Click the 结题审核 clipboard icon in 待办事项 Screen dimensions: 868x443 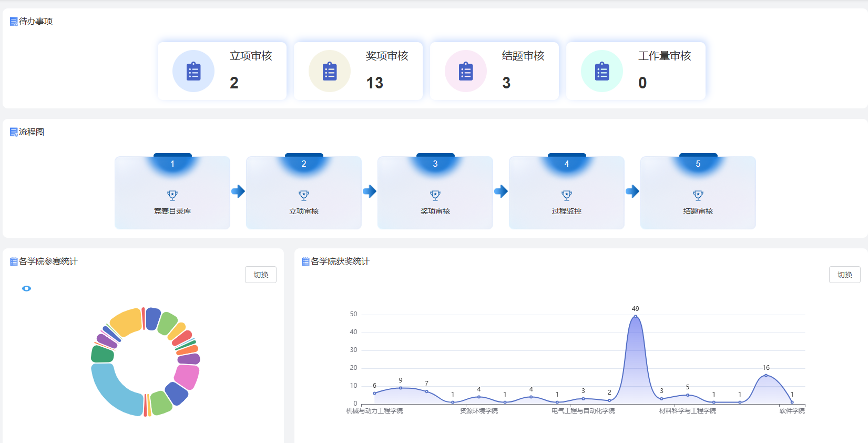(x=466, y=71)
